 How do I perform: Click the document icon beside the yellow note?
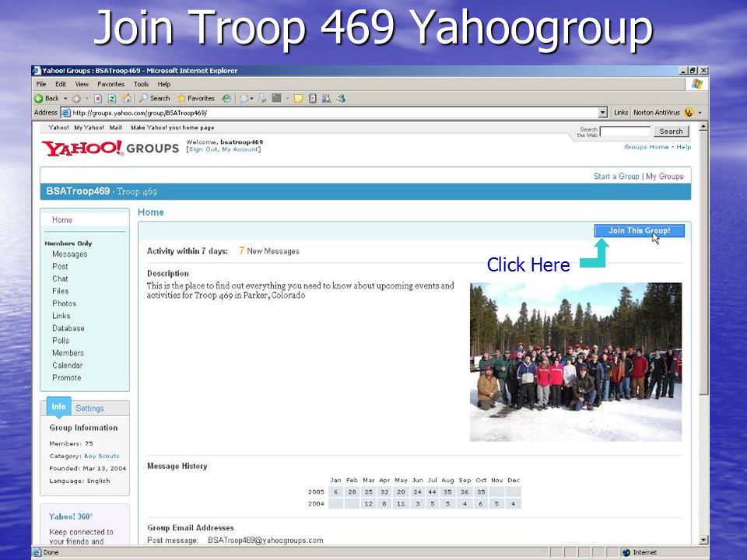pyautogui.click(x=313, y=99)
